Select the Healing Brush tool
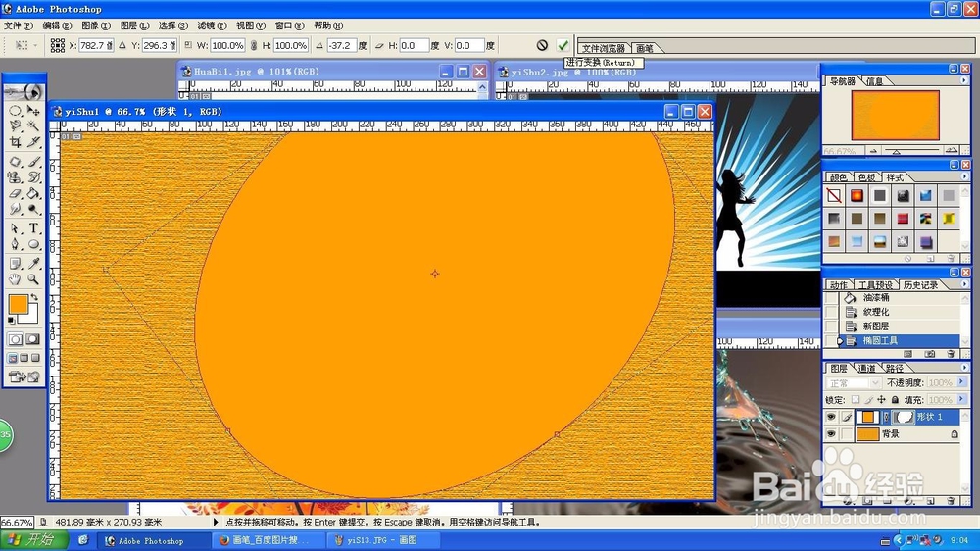The image size is (980, 551). coord(15,162)
